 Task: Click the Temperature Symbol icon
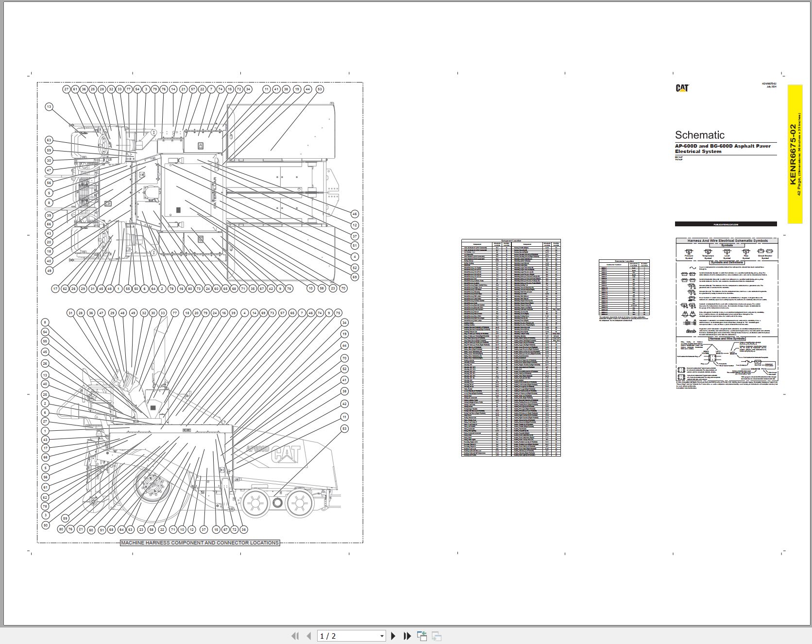click(708, 251)
